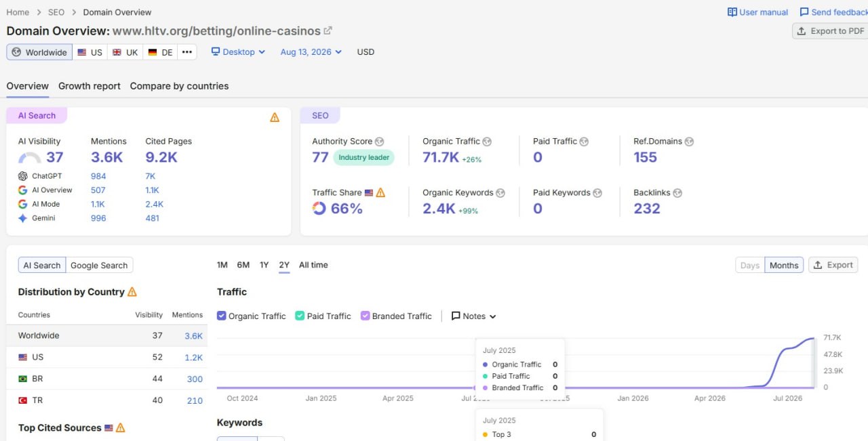Click the Turkey flag in countries table
Viewport: 868px width, 441px height.
point(23,400)
